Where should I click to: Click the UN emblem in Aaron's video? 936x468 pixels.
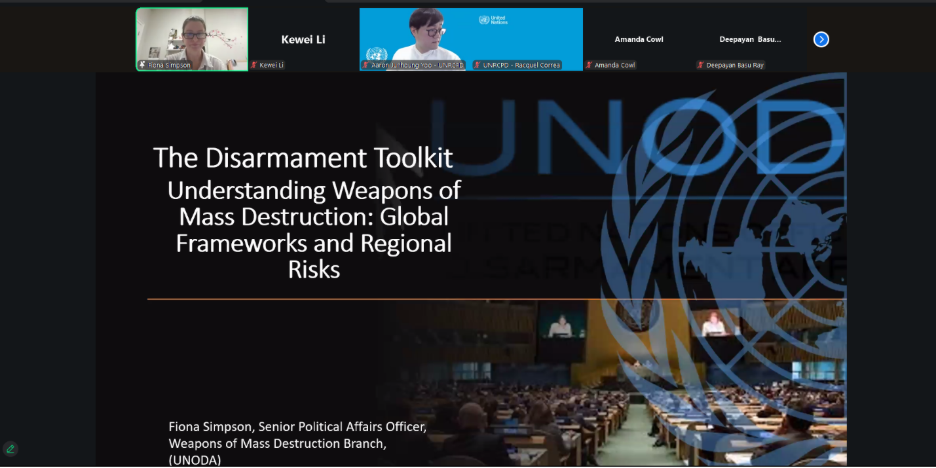click(x=376, y=54)
